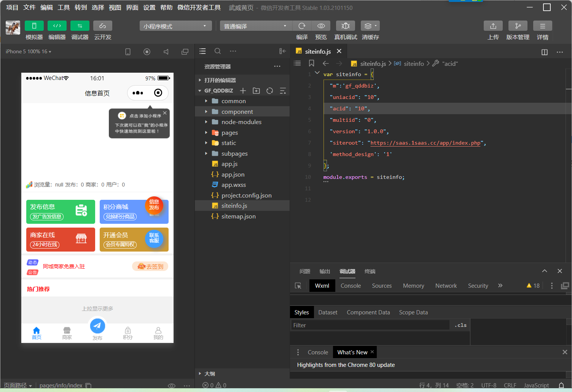572x392 pixels.
Task: Toggle the simulator mute speaker icon
Action: [166, 52]
